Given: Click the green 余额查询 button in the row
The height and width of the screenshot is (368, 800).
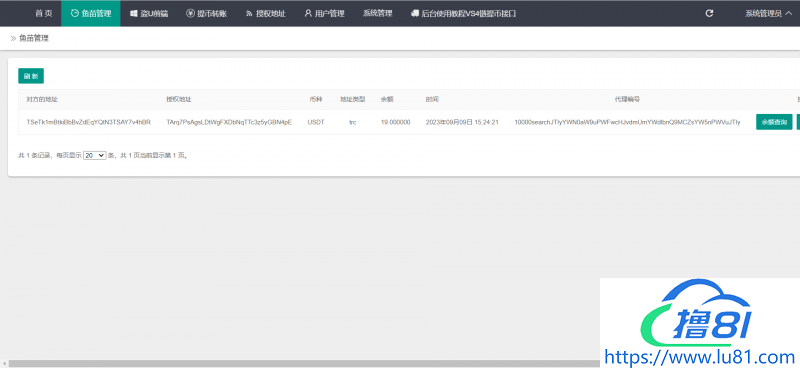Looking at the screenshot, I should pos(774,122).
